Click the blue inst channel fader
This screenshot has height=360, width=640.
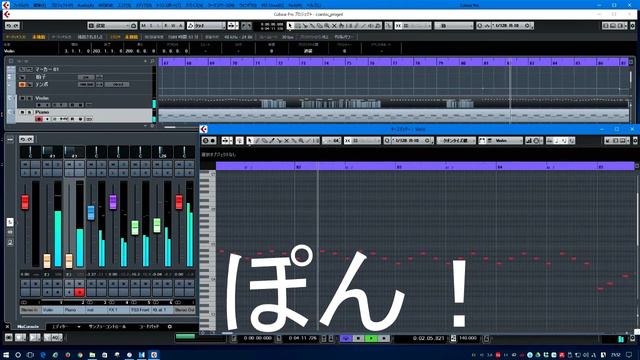pos(91,213)
